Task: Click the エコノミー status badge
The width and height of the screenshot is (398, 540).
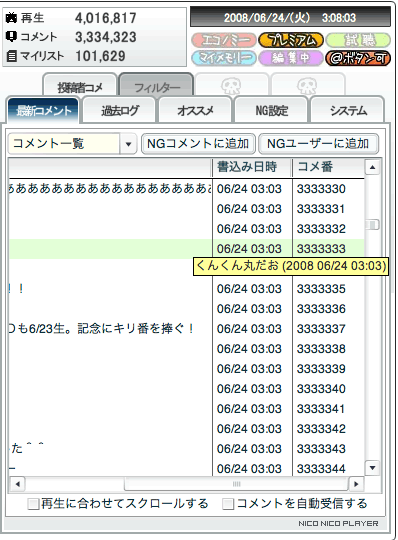Action: tap(224, 40)
